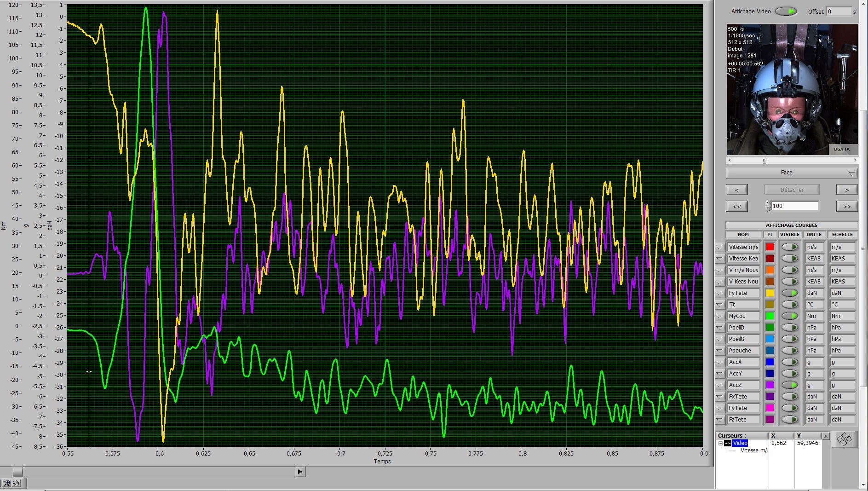Image resolution: width=868 pixels, height=491 pixels.
Task: Select the hand pan tool
Action: pyautogui.click(x=17, y=483)
